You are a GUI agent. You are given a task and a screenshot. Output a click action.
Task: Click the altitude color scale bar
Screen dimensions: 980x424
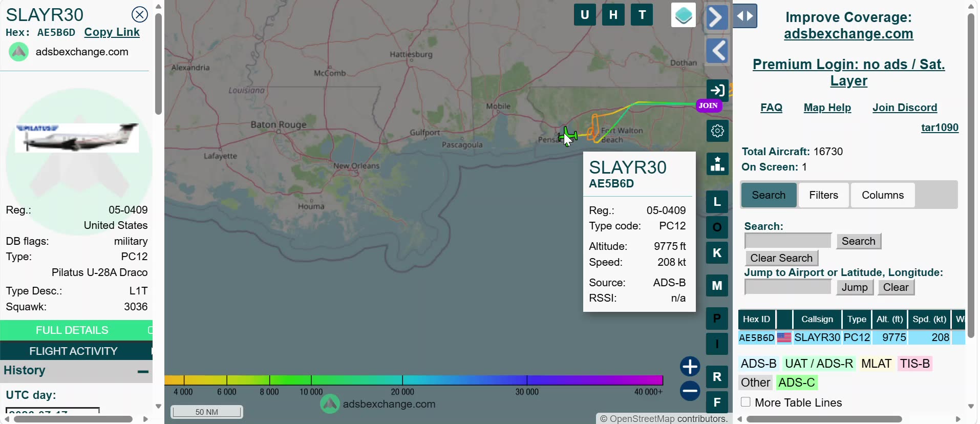point(414,380)
